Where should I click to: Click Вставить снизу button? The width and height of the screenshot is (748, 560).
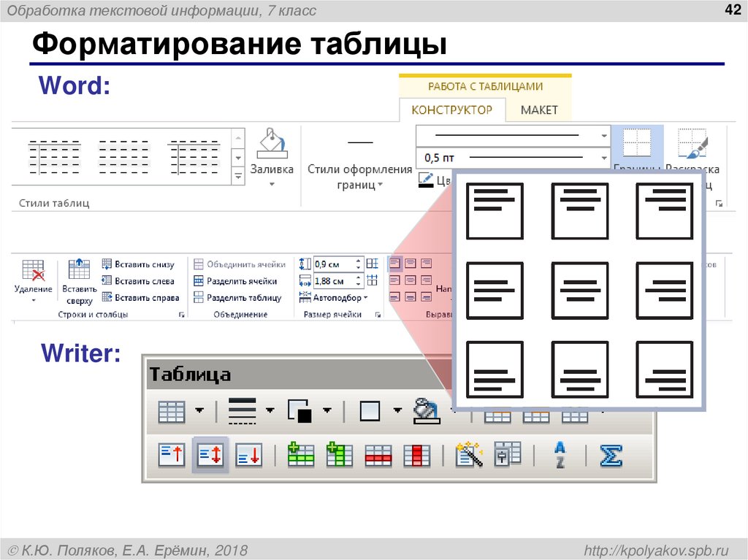pos(138,264)
